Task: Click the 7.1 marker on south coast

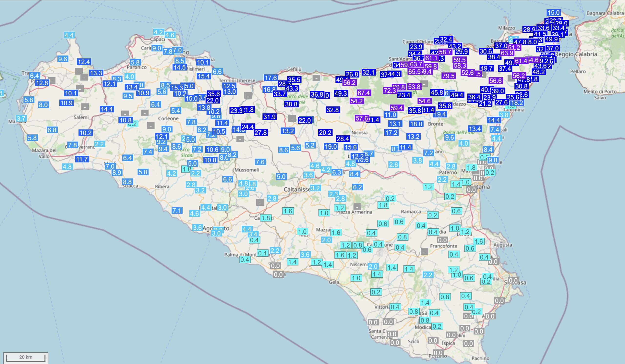Action: 177,211
